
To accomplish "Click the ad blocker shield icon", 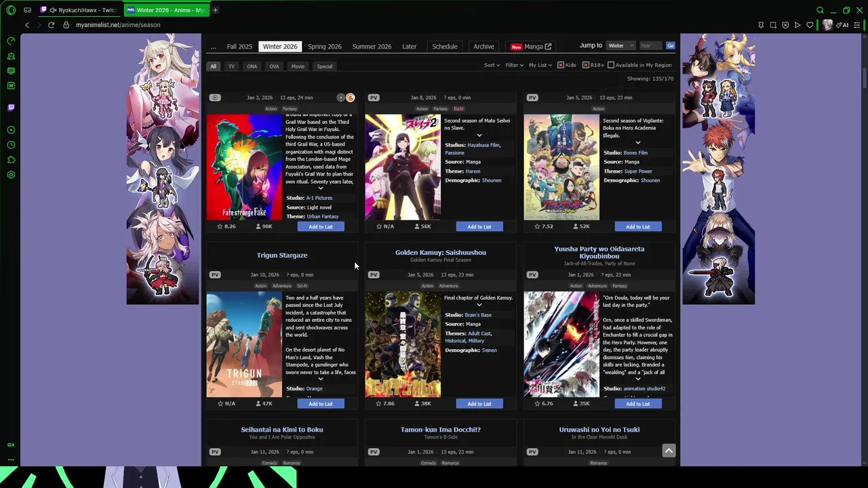I will point(785,25).
